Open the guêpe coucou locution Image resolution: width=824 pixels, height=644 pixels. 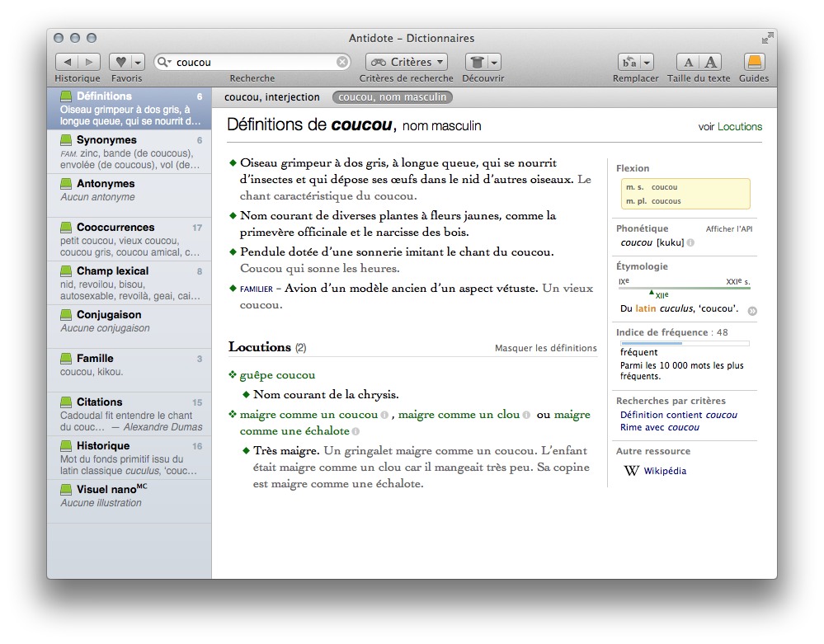[x=277, y=375]
